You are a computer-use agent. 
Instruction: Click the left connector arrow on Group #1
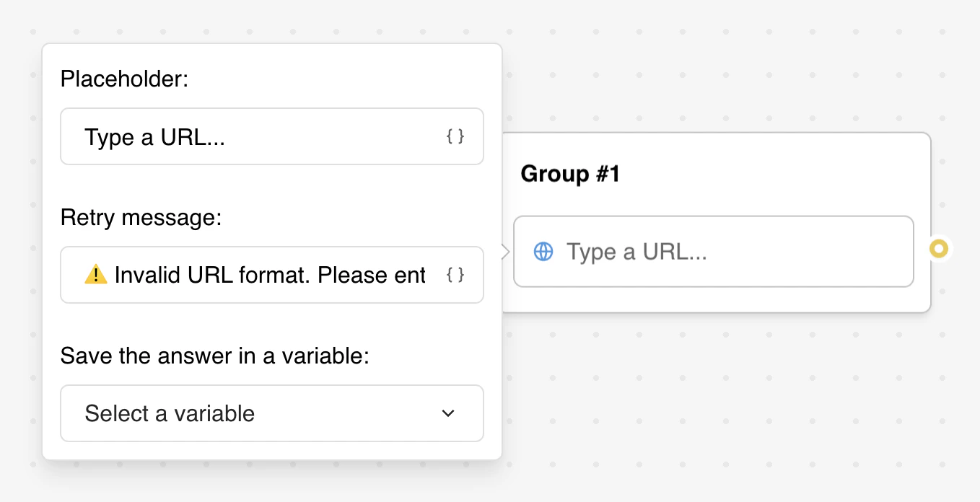coord(504,251)
